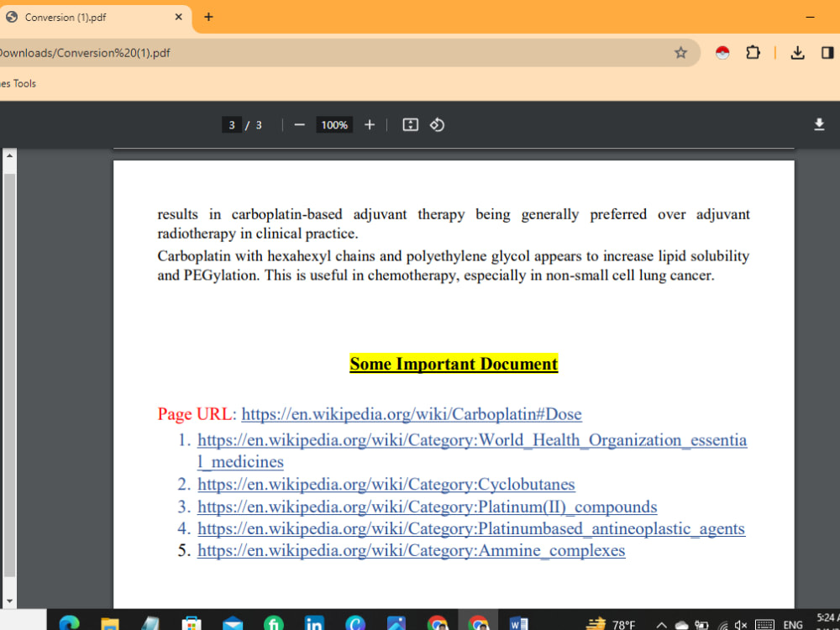
Task: Open the Canva app in taskbar
Action: coord(355,623)
